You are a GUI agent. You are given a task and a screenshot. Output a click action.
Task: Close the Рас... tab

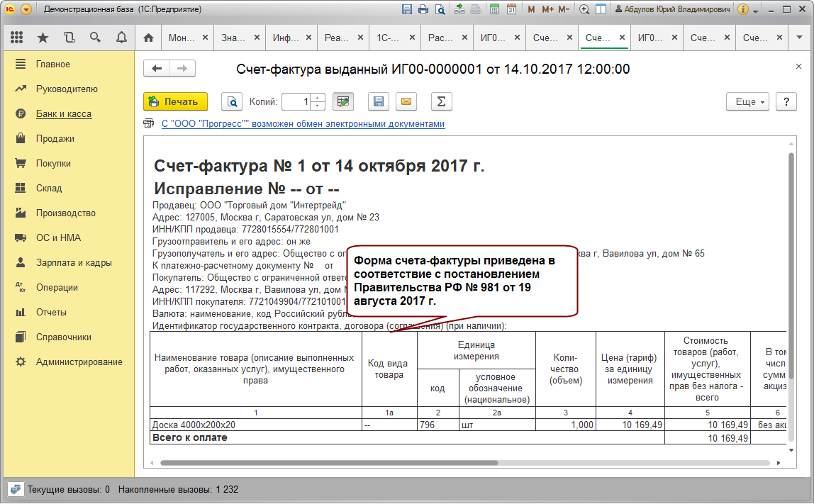(464, 38)
